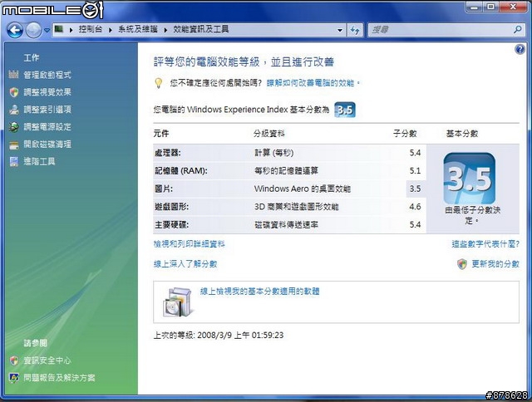Click the large 3.5 base score logo
Screen dimensions: 532x402
pos(469,179)
